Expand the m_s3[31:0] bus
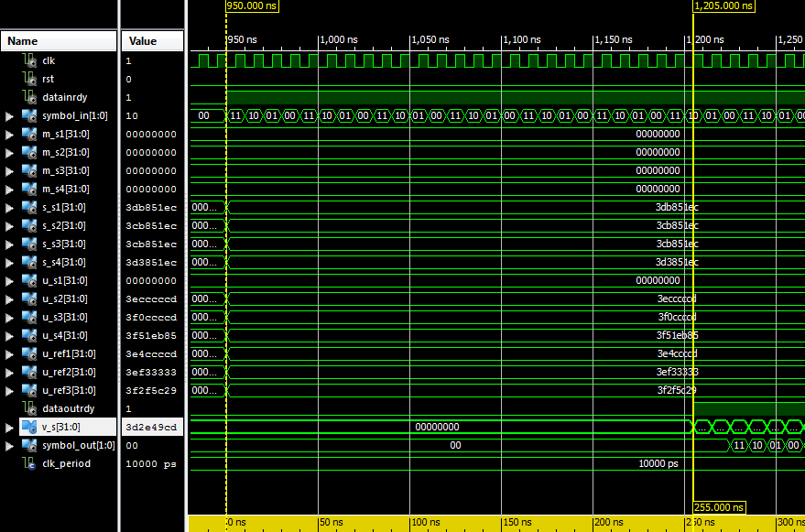The image size is (805, 532). (9, 171)
